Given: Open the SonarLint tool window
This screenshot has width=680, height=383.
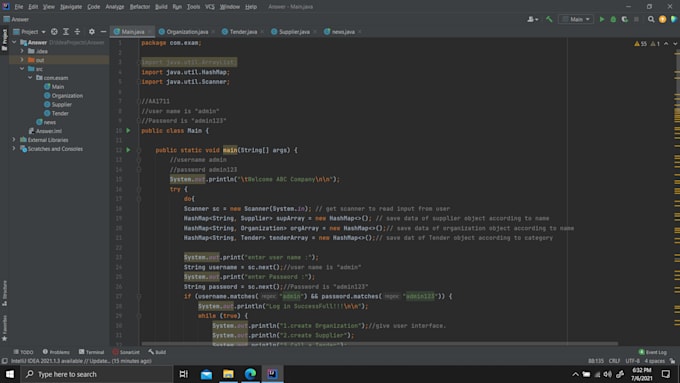Looking at the screenshot, I should point(126,352).
